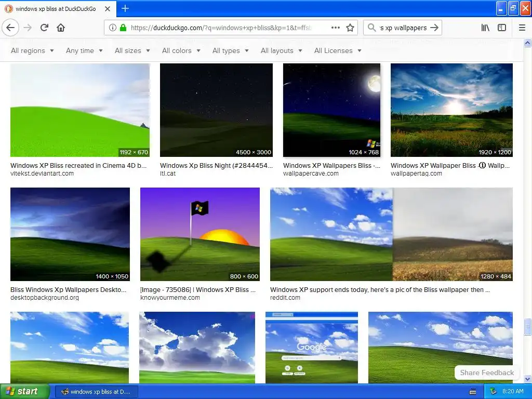
Task: Click the search box magnifier icon
Action: pos(372,28)
